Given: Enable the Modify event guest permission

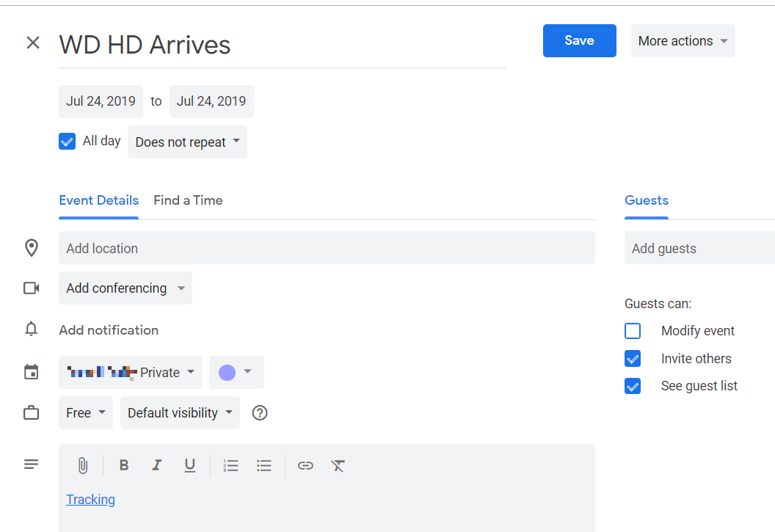Looking at the screenshot, I should [633, 331].
